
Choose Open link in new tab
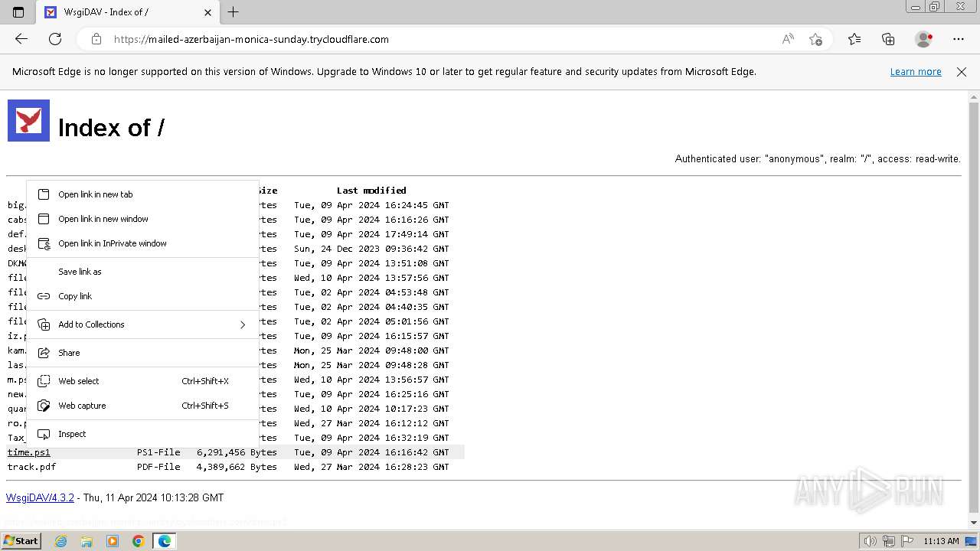coord(142,194)
